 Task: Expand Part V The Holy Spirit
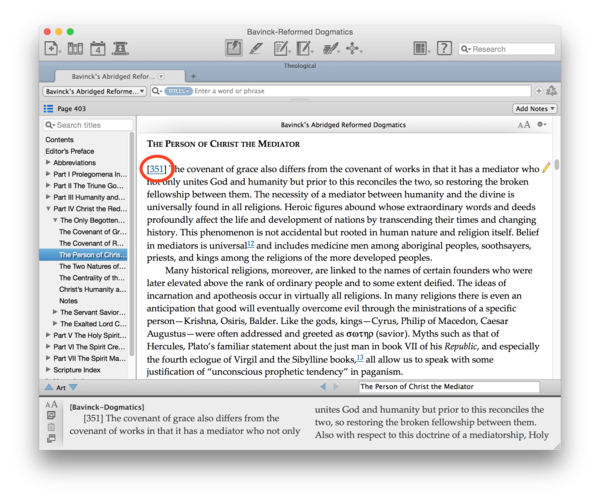pyautogui.click(x=48, y=335)
